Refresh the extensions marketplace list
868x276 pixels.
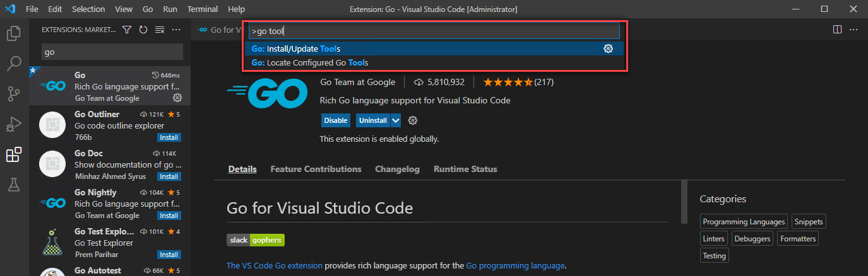point(143,30)
